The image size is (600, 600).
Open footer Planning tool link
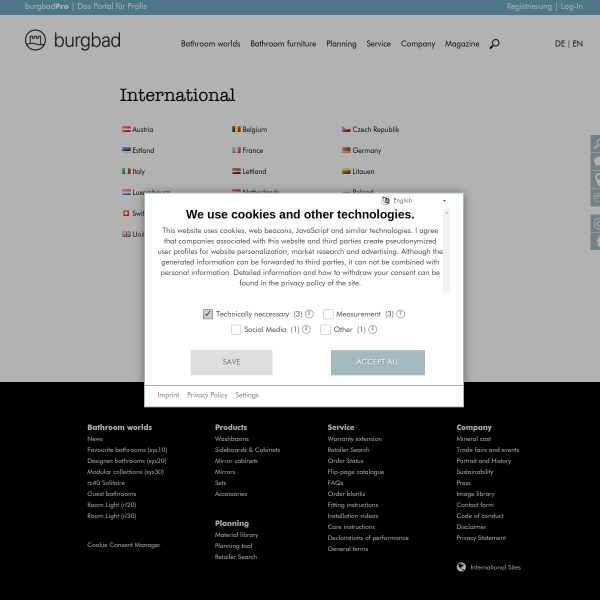click(233, 546)
